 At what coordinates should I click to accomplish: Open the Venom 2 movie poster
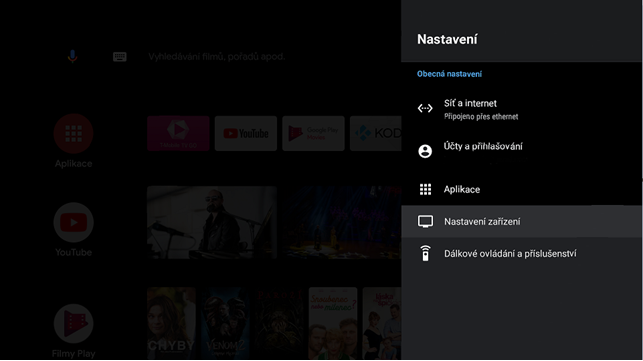[x=225, y=323]
